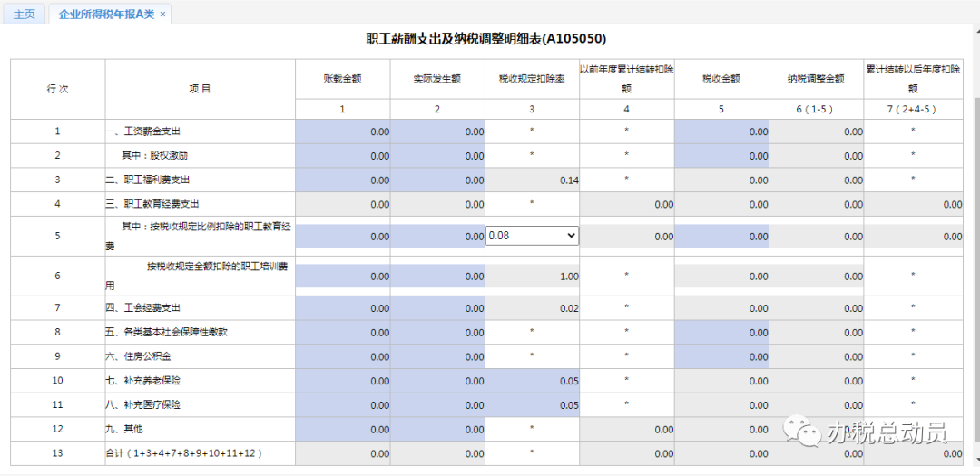Click 税收金额 field in row 5 职工教育经费

[721, 236]
